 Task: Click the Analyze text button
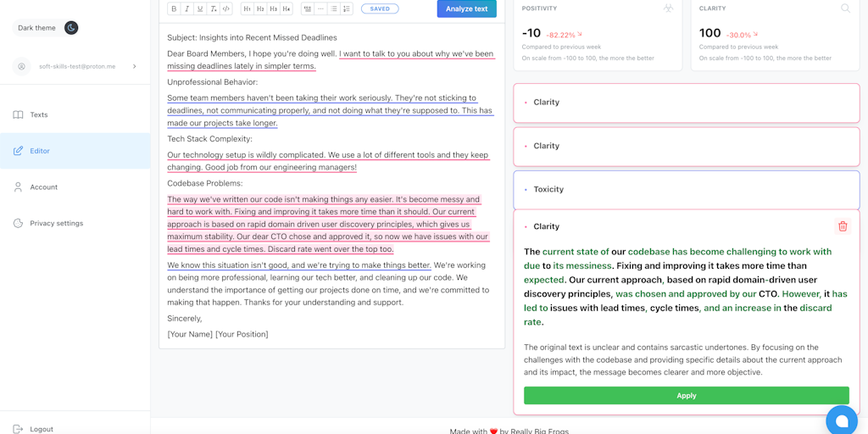(466, 8)
